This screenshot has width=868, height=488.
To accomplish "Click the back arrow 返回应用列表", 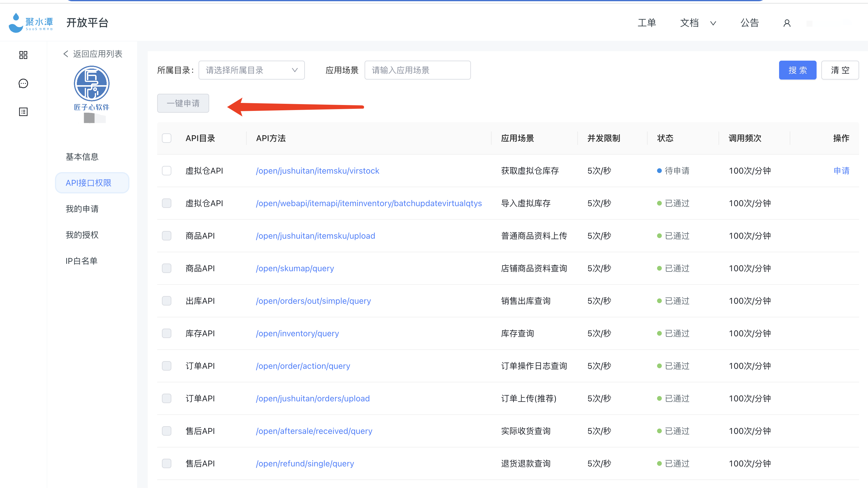I will [92, 54].
